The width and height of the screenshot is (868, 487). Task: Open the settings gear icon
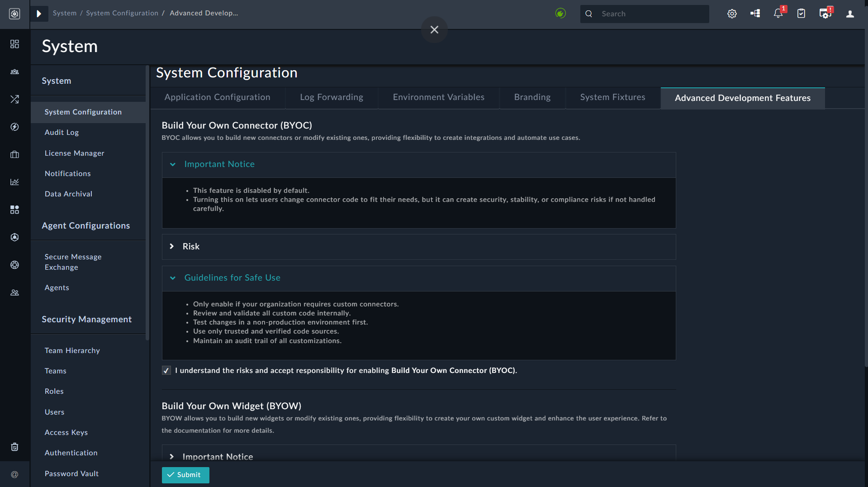click(732, 14)
